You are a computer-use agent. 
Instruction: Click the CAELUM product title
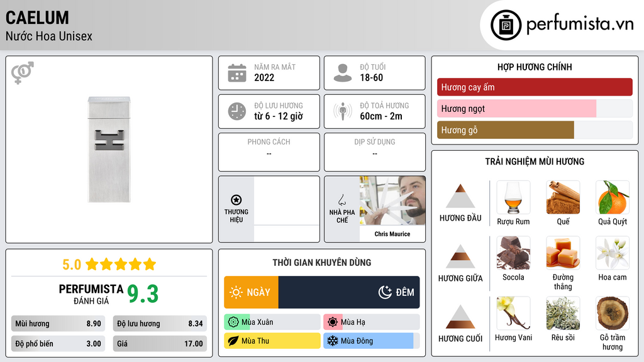pyautogui.click(x=37, y=18)
